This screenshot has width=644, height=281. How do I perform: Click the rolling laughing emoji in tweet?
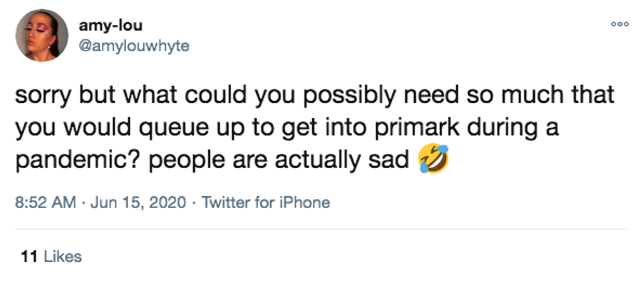(434, 160)
